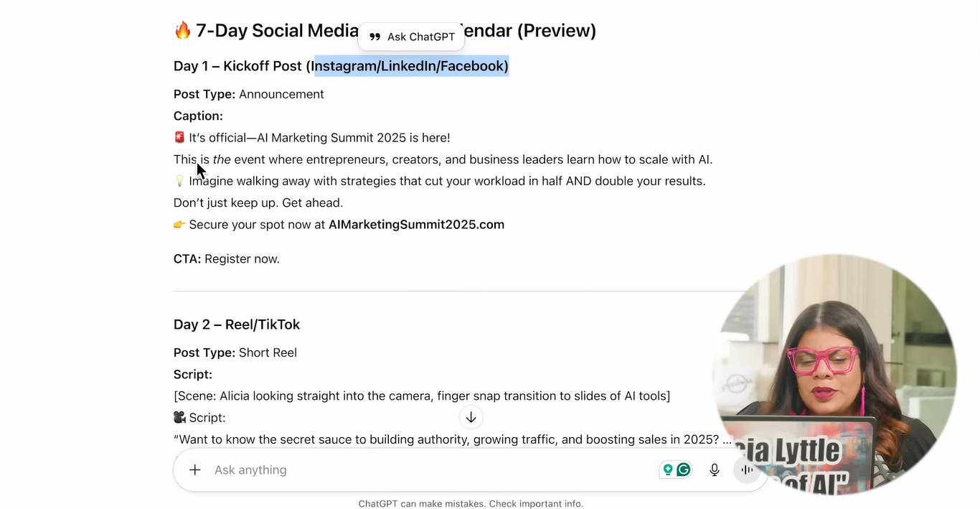Open the AIMarketingSummit2025.com link
The width and height of the screenshot is (980, 509).
point(416,225)
